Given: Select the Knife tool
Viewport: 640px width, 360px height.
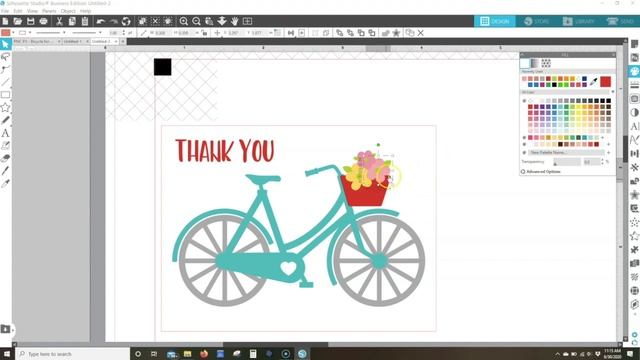Looking at the screenshot, I should pyautogui.click(x=5, y=171).
